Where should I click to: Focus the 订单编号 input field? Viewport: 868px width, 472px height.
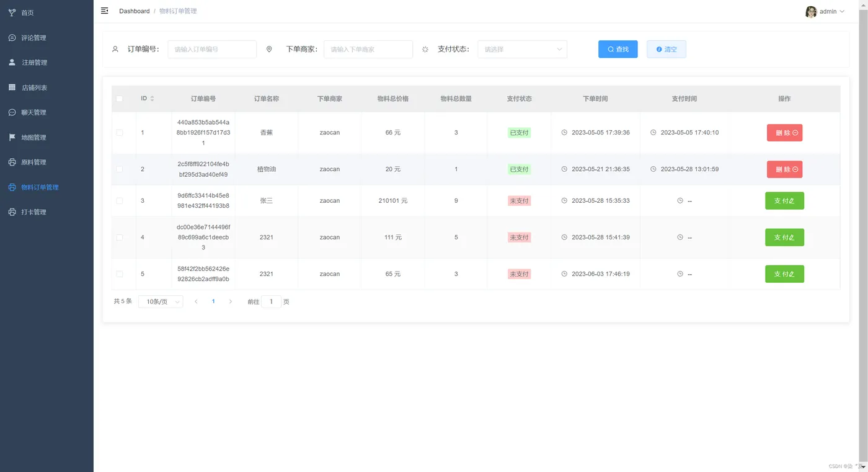pos(212,49)
